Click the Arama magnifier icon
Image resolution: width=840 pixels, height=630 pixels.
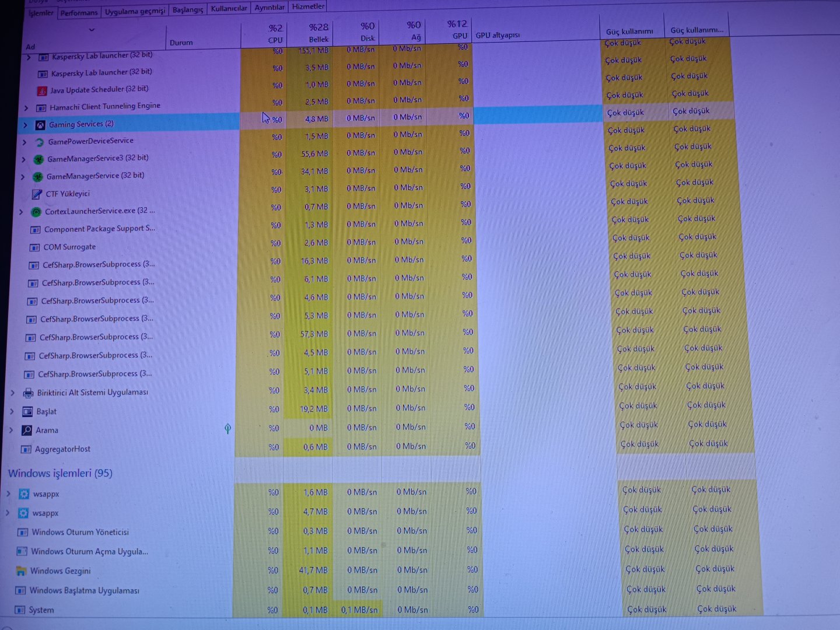click(26, 430)
